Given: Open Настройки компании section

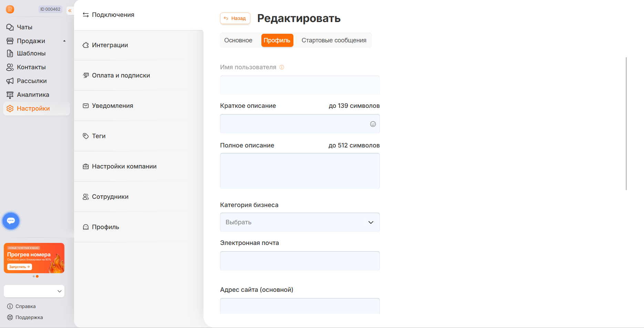Looking at the screenshot, I should tap(139, 166).
